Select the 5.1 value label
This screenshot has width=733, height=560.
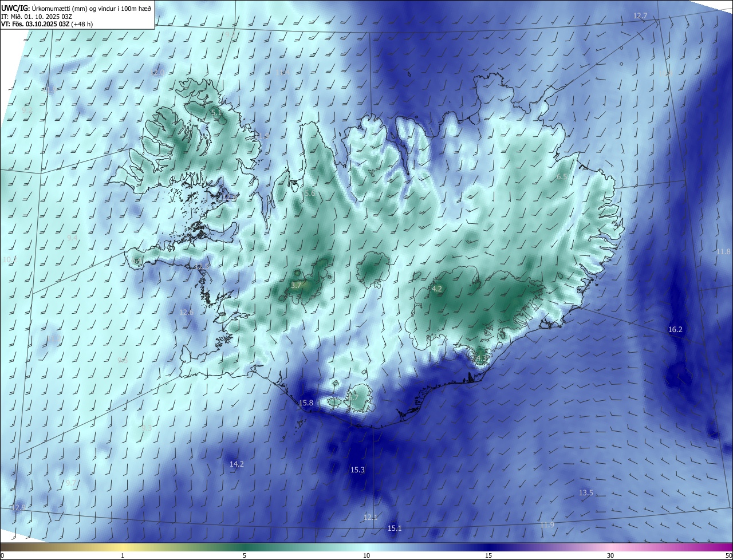coord(217,113)
